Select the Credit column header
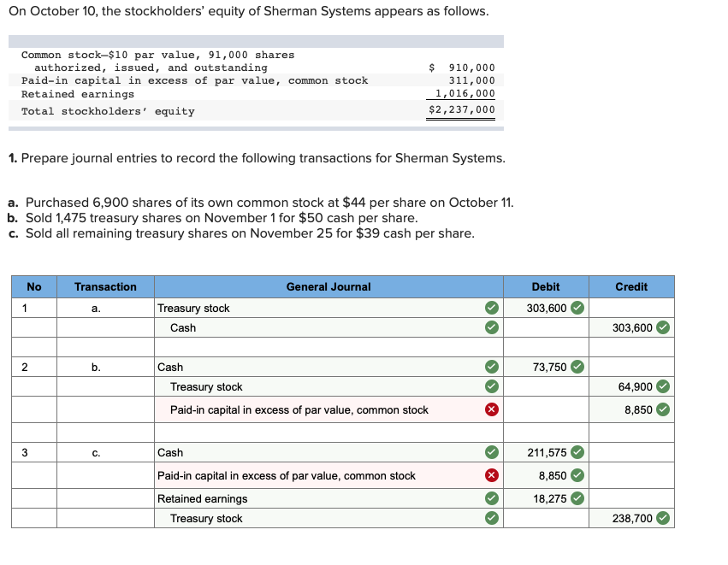Viewport: 728px width, 565px height. coord(631,287)
